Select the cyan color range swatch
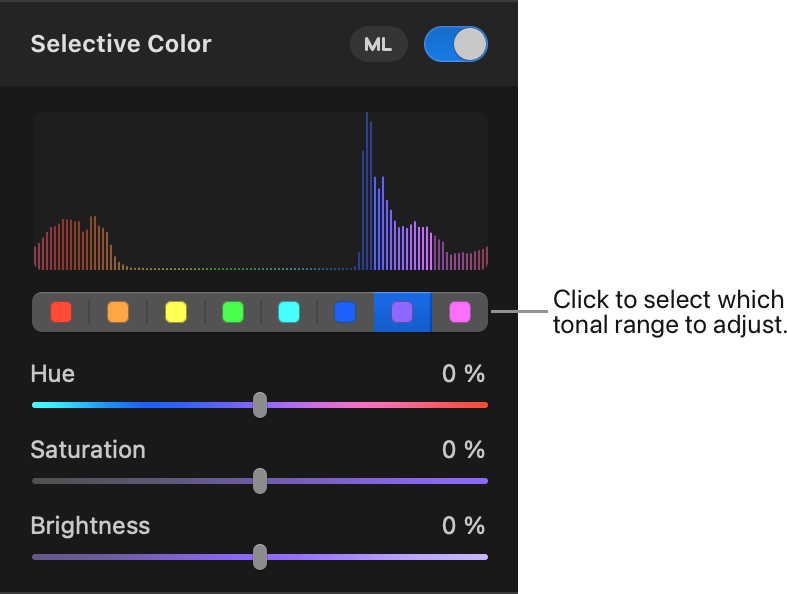Image resolution: width=787 pixels, height=594 pixels. (x=289, y=312)
